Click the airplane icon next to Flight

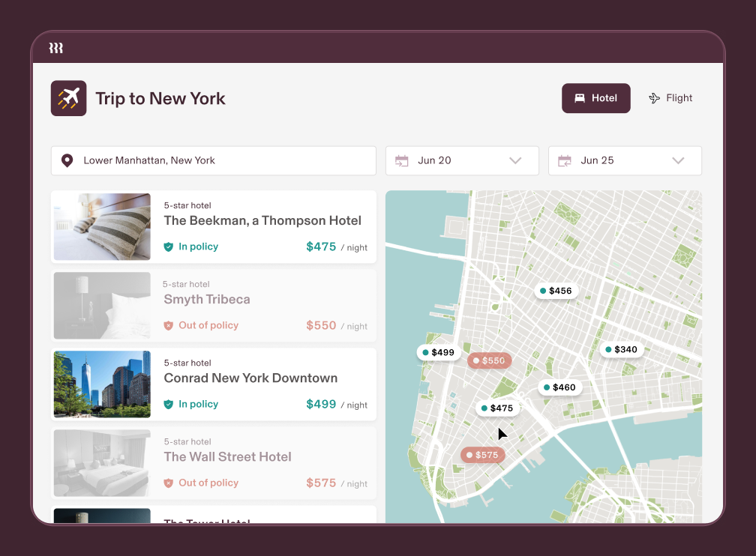[x=653, y=97]
